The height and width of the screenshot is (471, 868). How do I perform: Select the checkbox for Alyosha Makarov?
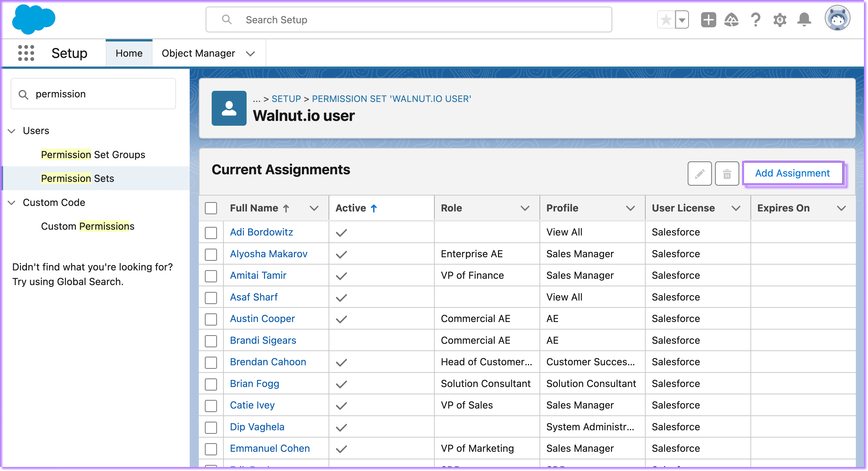[x=211, y=254]
